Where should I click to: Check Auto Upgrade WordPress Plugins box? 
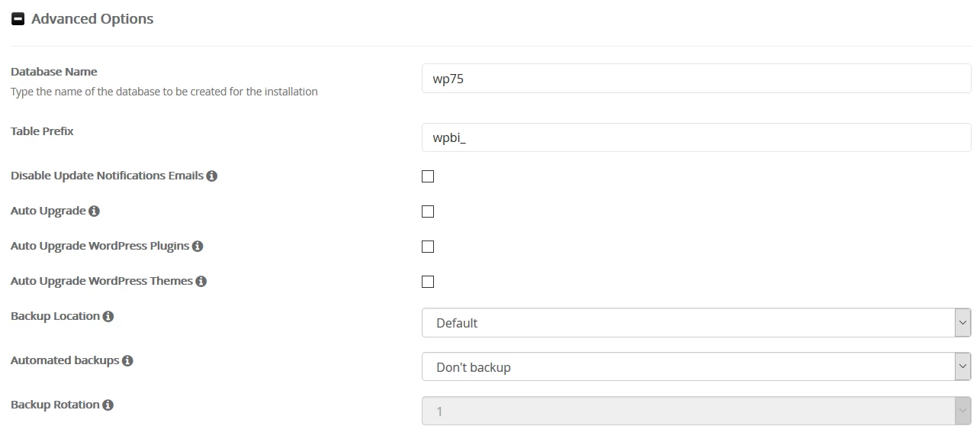tap(428, 247)
